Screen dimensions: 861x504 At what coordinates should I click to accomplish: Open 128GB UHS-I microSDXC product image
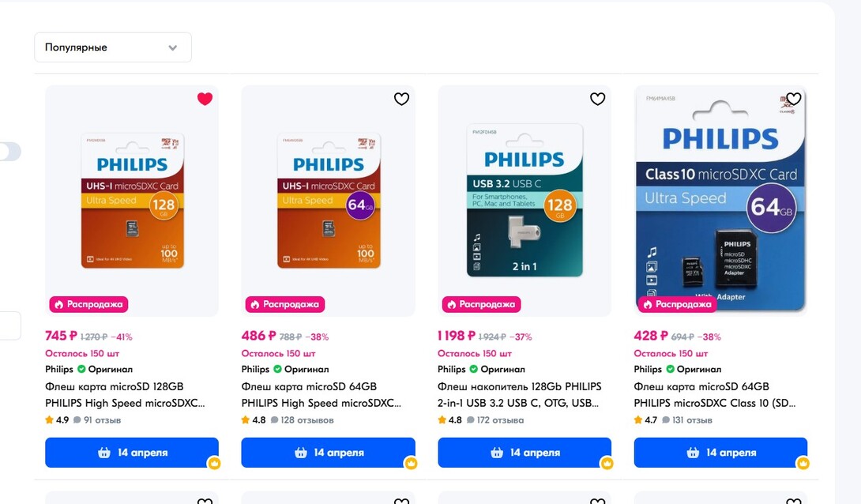click(132, 201)
